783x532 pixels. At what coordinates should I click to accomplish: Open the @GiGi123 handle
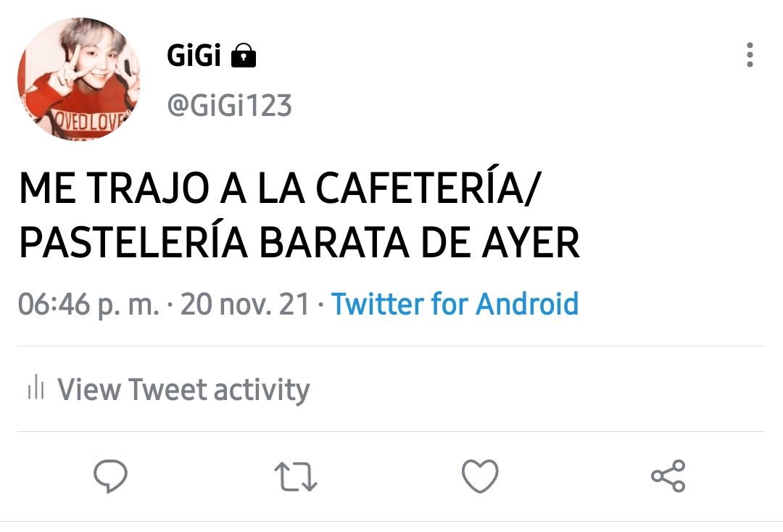coord(229,106)
